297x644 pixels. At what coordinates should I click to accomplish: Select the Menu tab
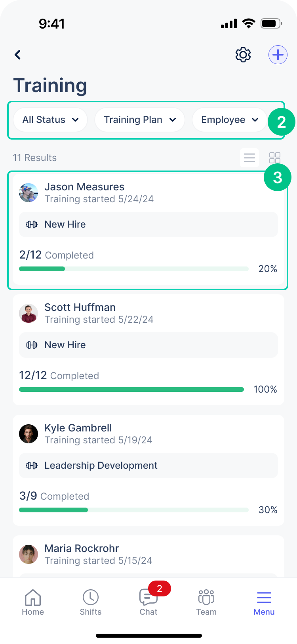[264, 602]
